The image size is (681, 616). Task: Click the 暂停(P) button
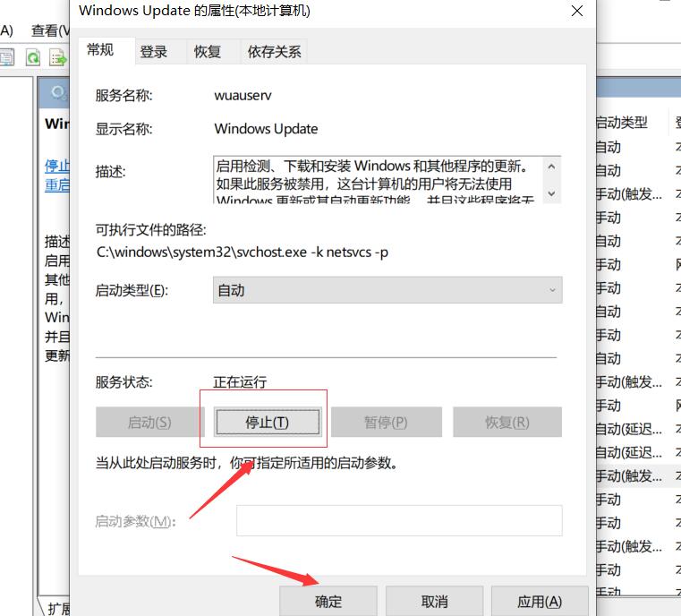[386, 422]
